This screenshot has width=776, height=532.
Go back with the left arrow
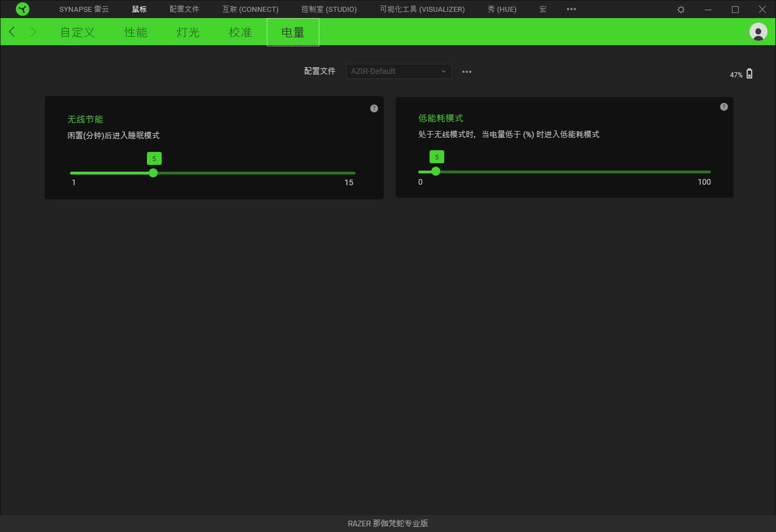point(12,32)
